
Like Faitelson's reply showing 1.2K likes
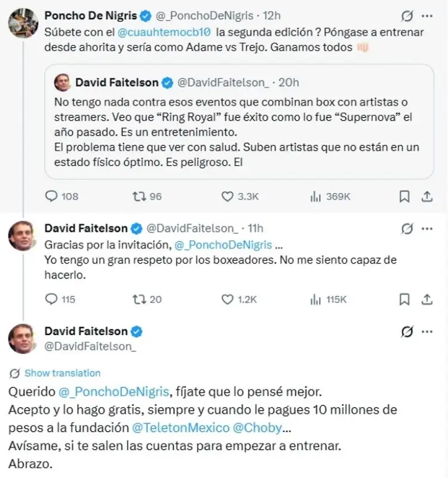tap(228, 299)
